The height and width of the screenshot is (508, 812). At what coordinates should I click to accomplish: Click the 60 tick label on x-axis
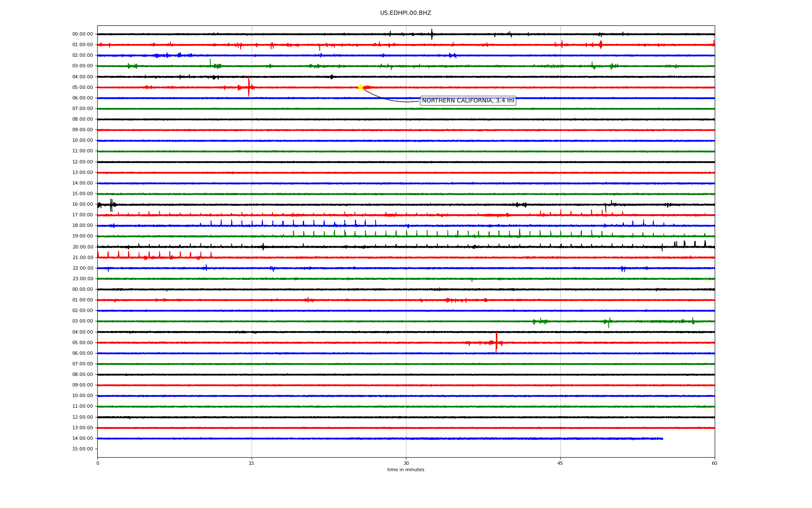[714, 463]
